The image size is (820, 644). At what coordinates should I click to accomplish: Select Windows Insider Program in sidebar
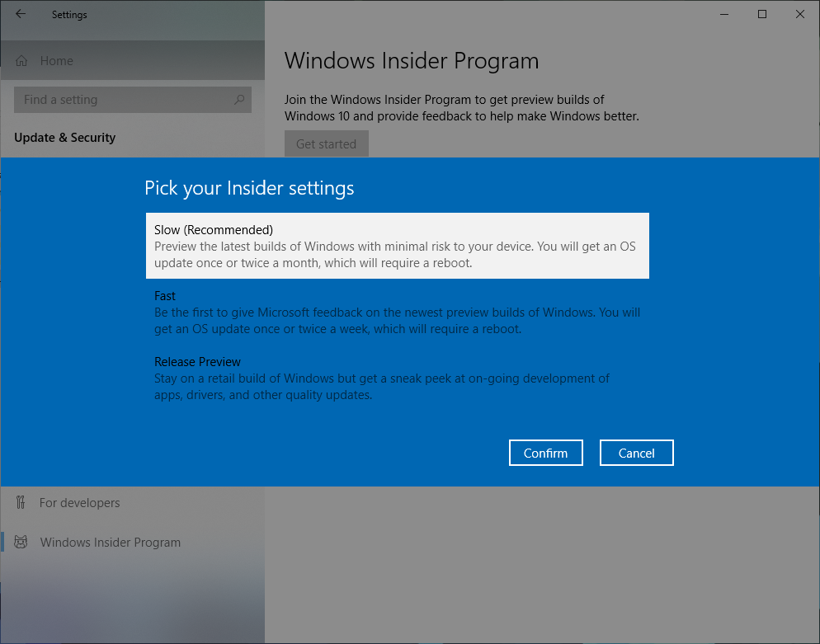(x=110, y=542)
